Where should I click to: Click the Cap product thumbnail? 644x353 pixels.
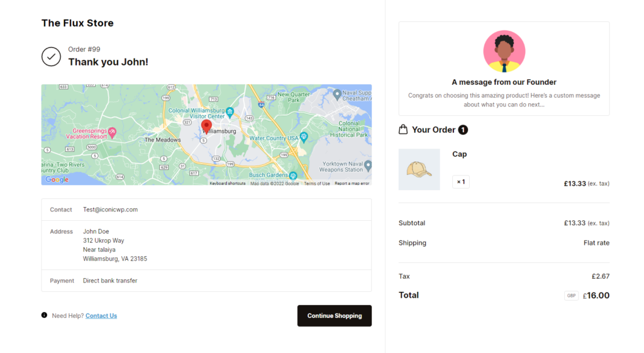coord(419,169)
